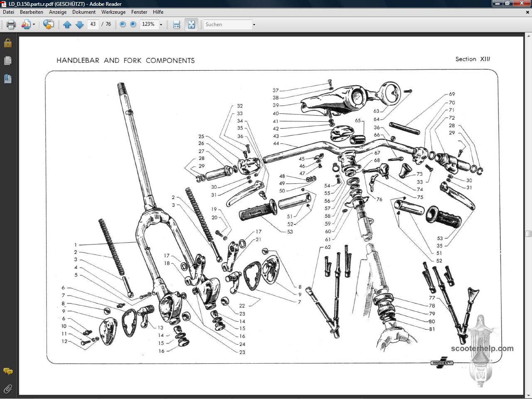Open the Datei menu
Screen dimensions: 532x399
point(8,12)
